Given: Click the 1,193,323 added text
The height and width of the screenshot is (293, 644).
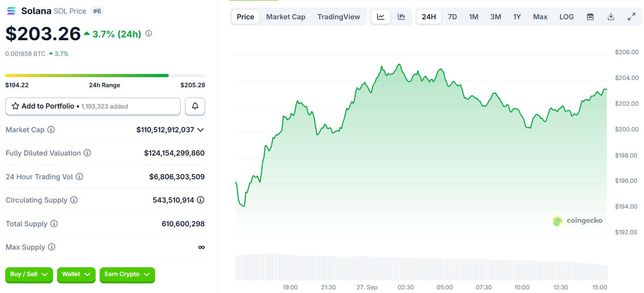Looking at the screenshot, I should coord(104,107).
